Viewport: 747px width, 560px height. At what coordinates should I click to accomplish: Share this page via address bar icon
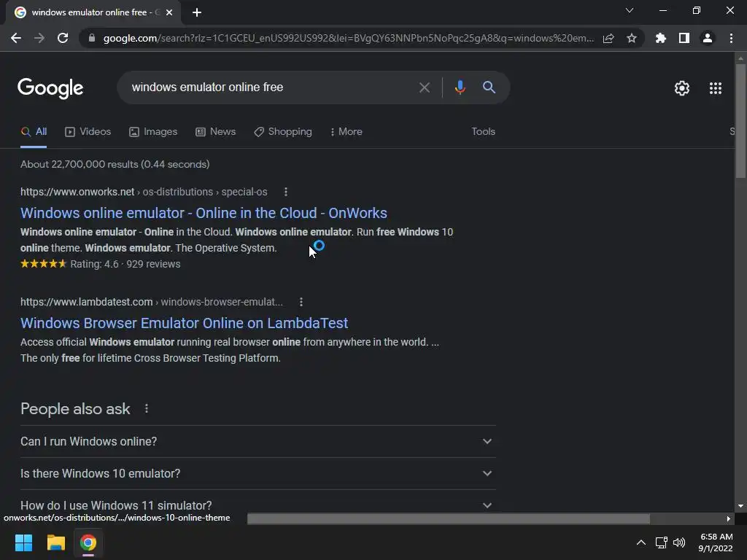coord(608,38)
